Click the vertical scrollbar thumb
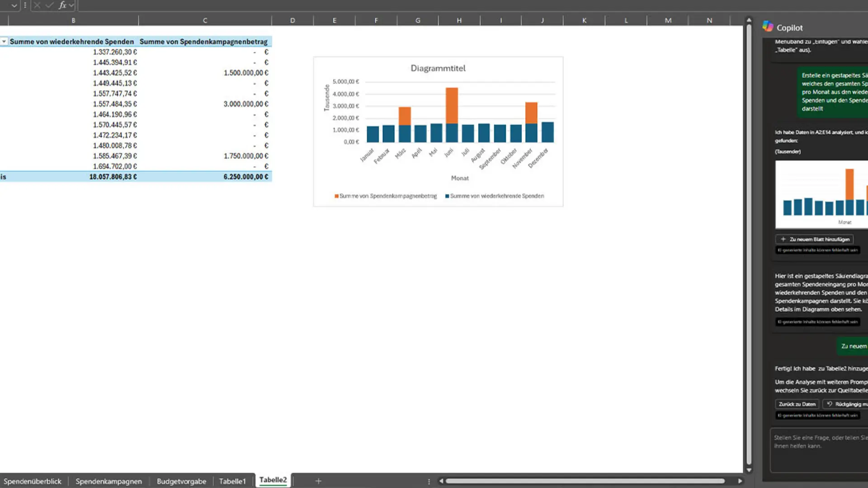The width and height of the screenshot is (868, 488). (x=749, y=244)
